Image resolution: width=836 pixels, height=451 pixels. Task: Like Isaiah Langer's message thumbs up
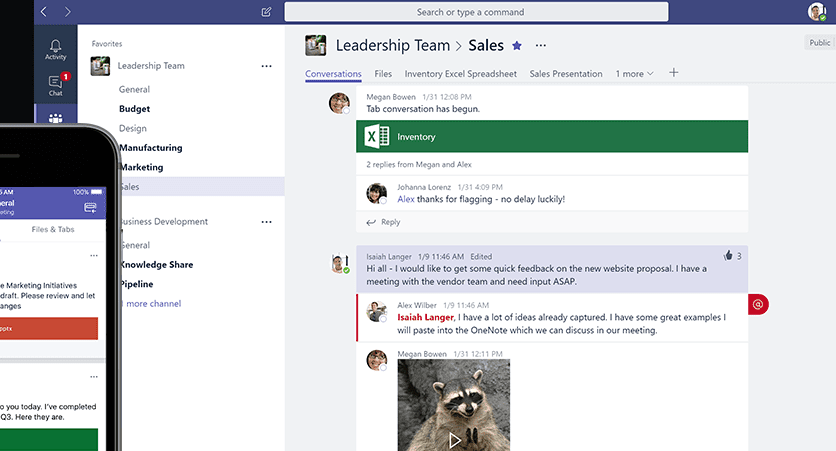(728, 256)
